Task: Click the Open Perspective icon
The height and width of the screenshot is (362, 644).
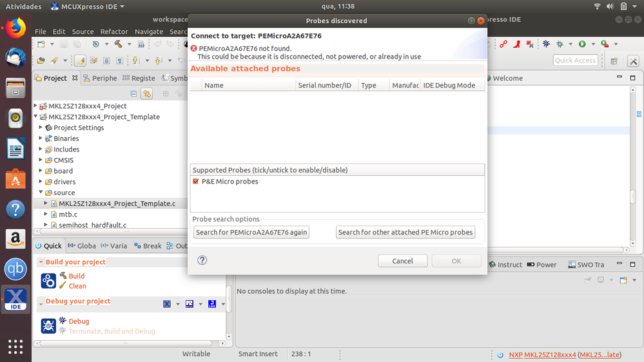Action: [x=614, y=61]
